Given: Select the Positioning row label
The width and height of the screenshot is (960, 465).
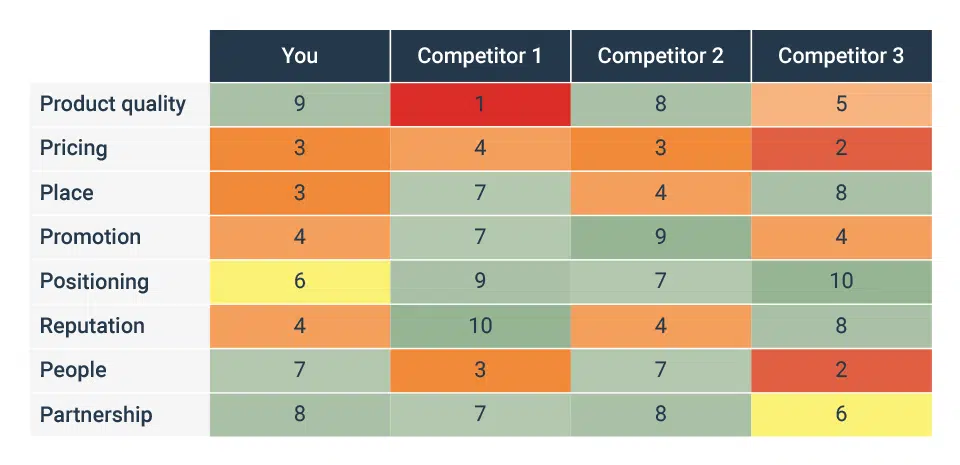Looking at the screenshot, I should [94, 281].
